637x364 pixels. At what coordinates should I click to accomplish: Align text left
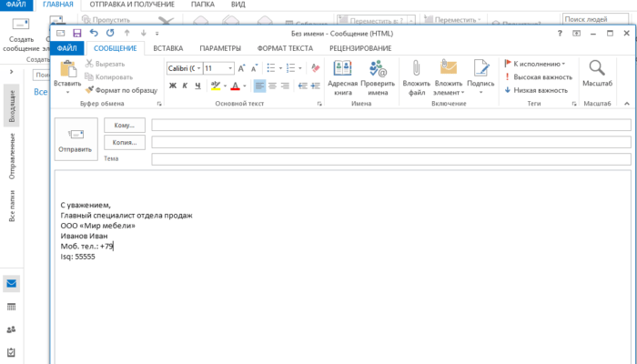(x=259, y=86)
